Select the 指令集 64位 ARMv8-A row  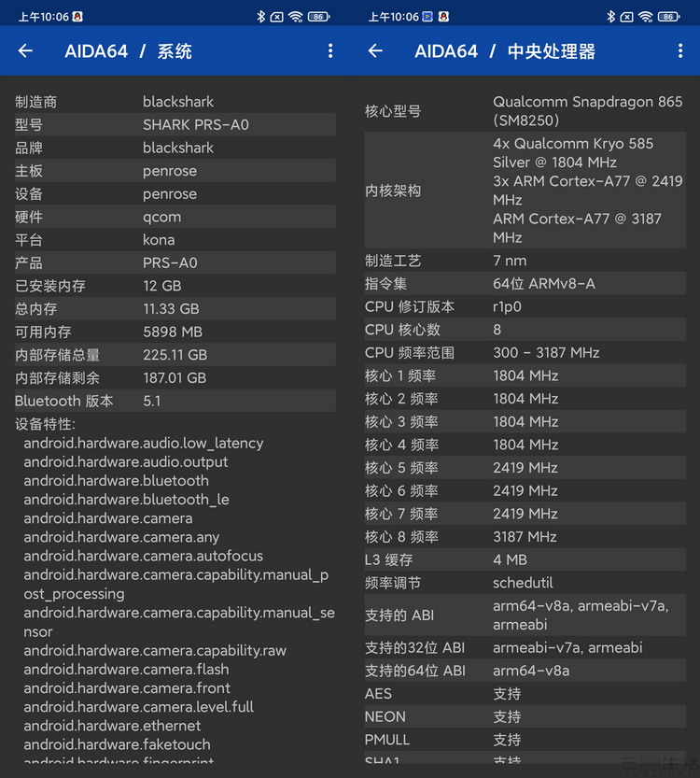pos(525,284)
